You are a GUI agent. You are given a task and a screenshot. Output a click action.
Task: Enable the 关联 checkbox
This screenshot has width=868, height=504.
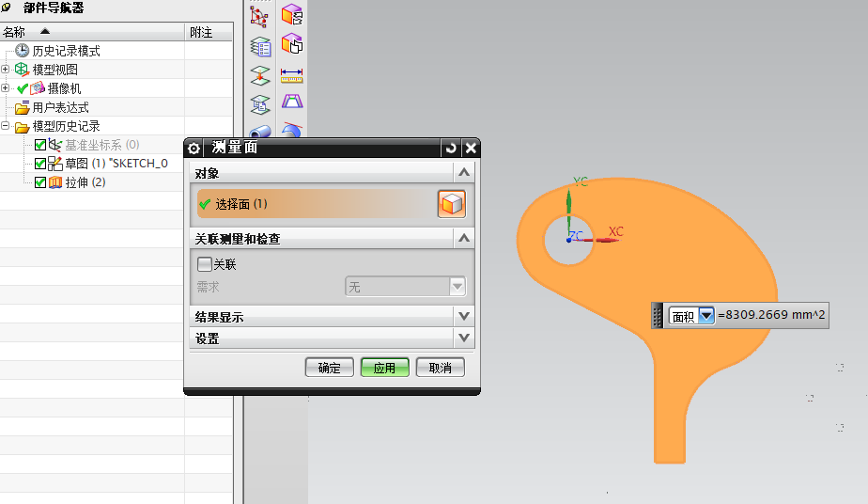tap(204, 264)
